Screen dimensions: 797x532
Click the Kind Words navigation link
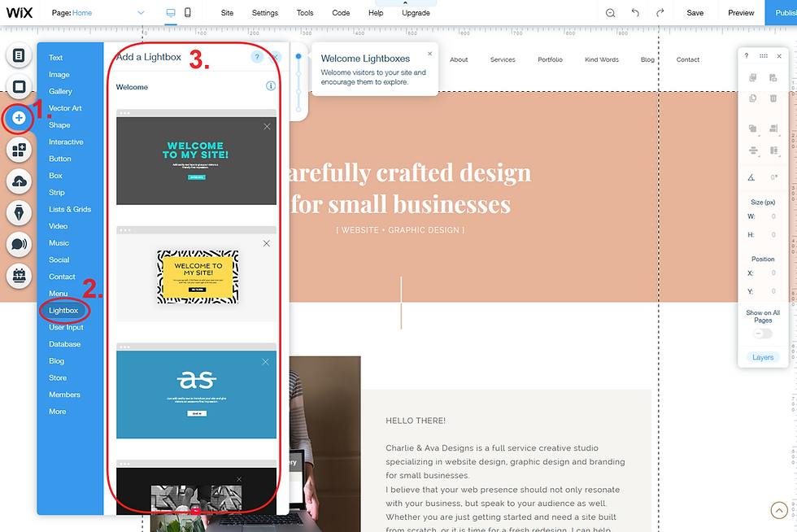[x=602, y=59]
